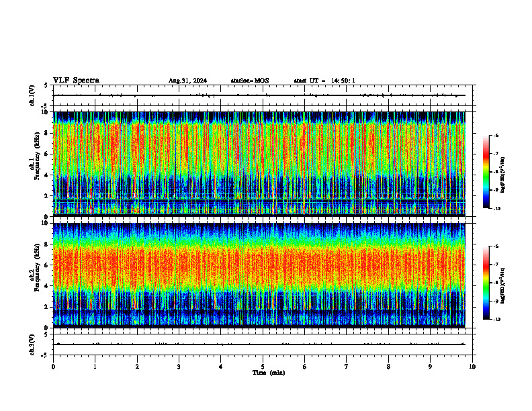Click time axis tick label "0"
The image size is (532, 411).
[53, 367]
